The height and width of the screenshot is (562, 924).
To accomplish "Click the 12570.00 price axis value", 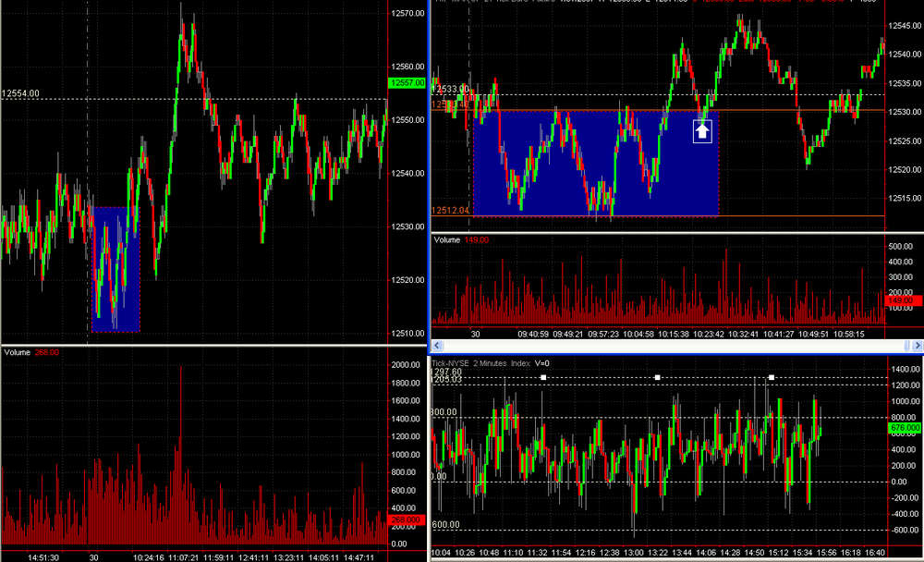I will pos(407,14).
